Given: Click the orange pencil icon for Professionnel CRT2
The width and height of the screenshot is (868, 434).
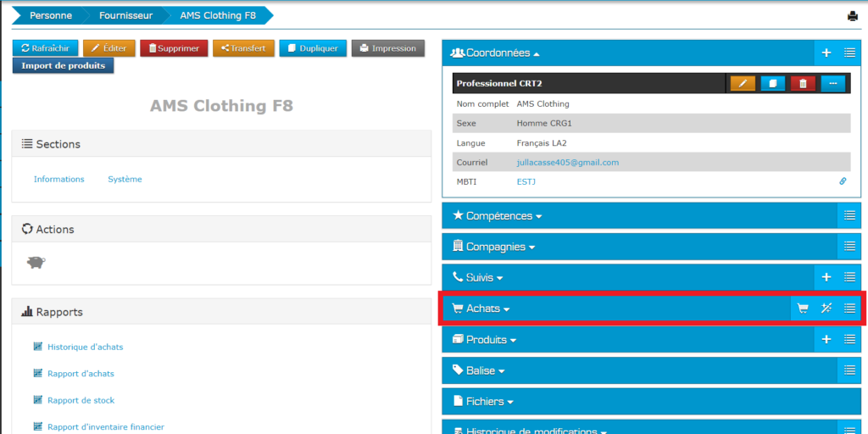Looking at the screenshot, I should (x=743, y=83).
